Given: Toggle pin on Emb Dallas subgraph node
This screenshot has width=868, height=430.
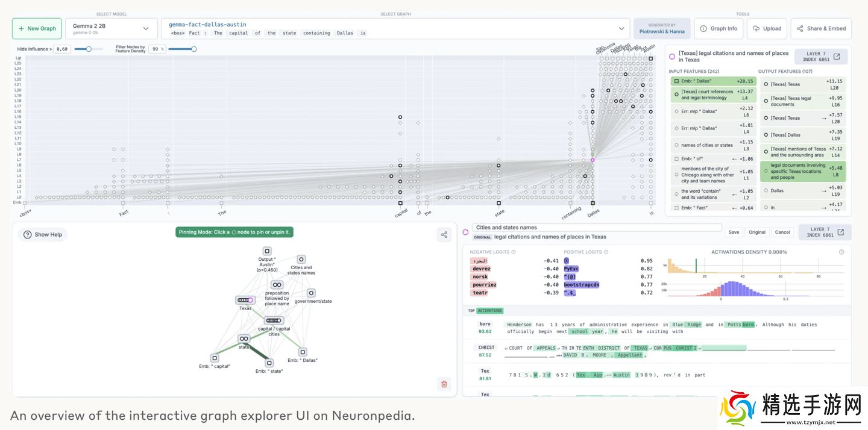Looking at the screenshot, I should coord(303,352).
